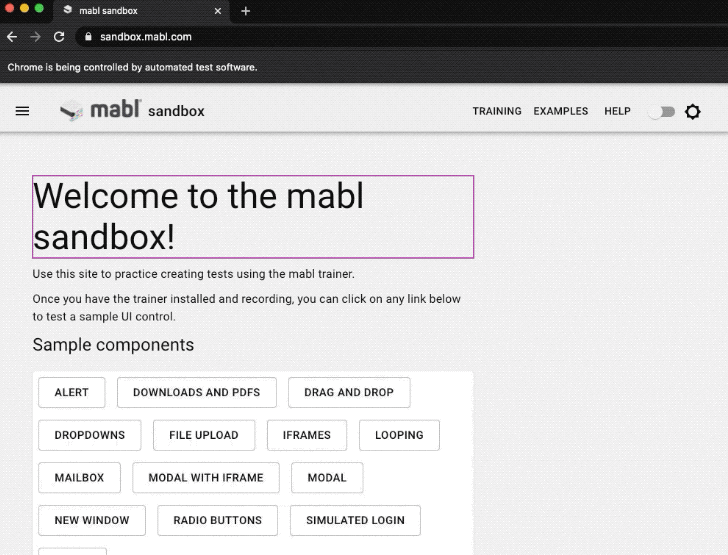
Task: Reload the sandbox page
Action: point(59,37)
